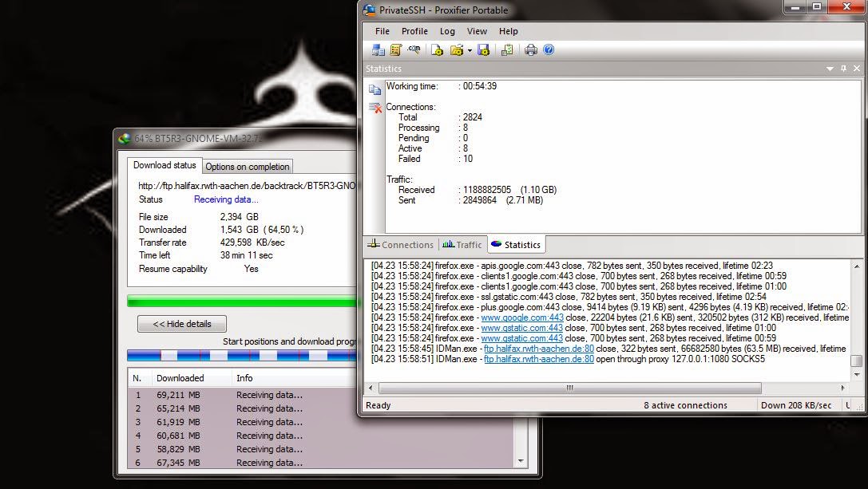Viewport: 868px width, 489px height.
Task: Open the Name Resolution (.com) icon
Action: coord(414,49)
